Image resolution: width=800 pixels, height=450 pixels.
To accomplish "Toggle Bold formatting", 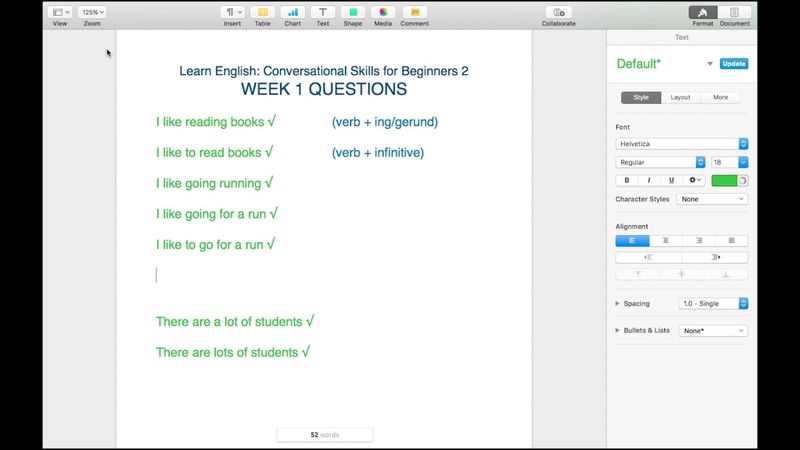I will [627, 180].
